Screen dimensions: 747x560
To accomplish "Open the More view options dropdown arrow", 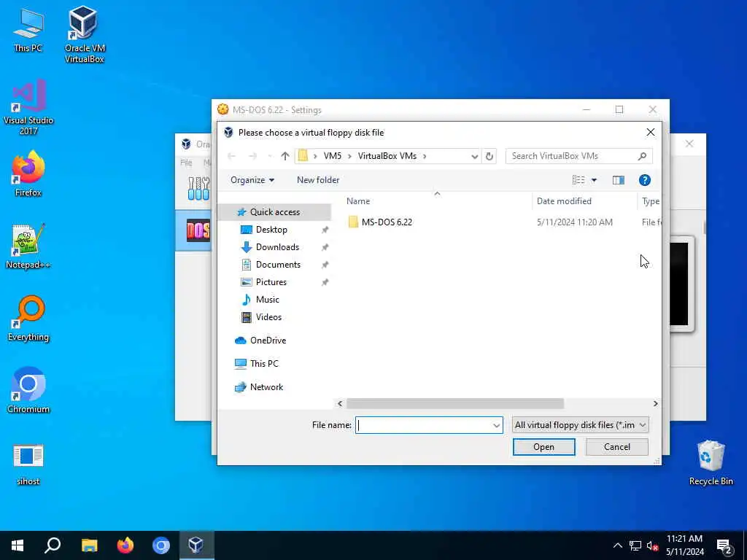I will pos(594,180).
